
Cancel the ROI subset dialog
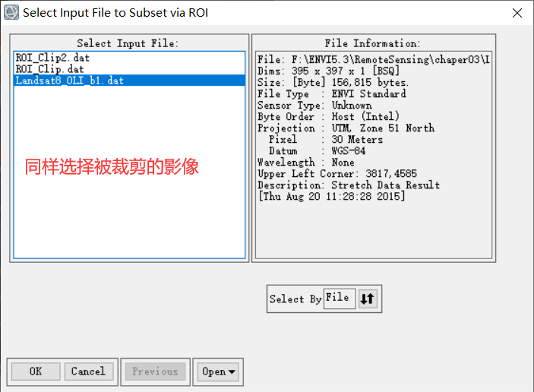click(x=89, y=371)
